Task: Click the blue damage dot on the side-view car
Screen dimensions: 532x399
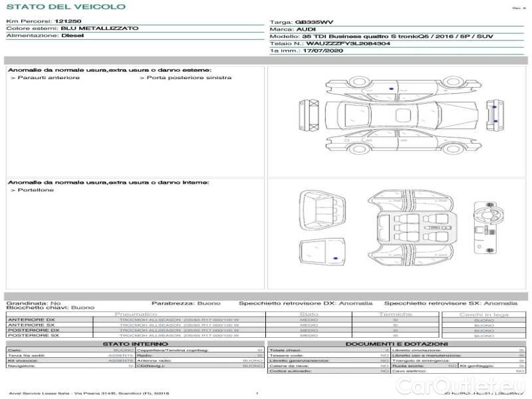Action: 391,88
